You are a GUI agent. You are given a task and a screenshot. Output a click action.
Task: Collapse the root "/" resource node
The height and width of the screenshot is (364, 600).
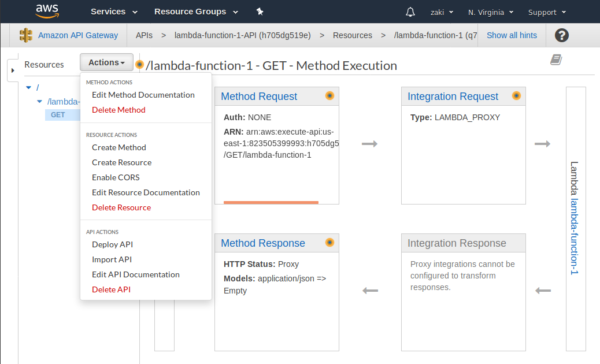pyautogui.click(x=28, y=87)
